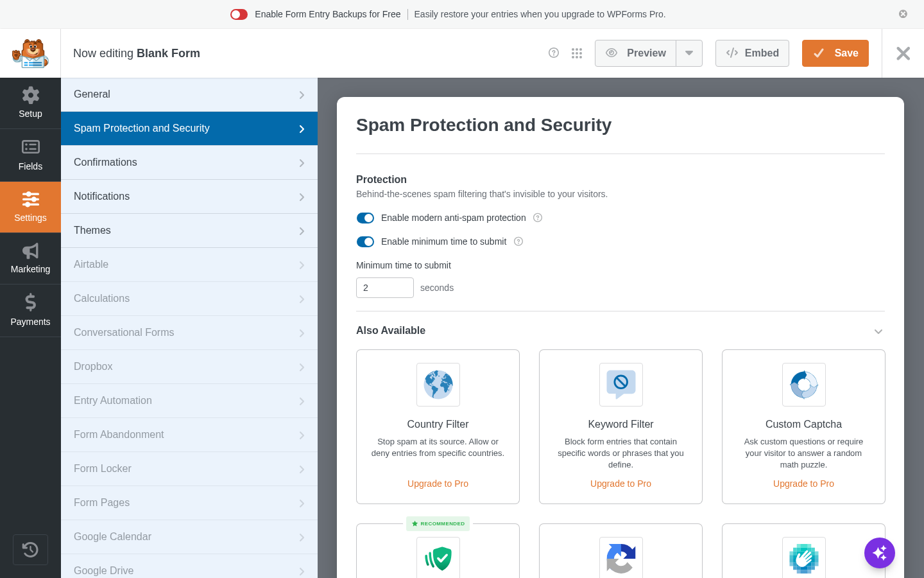Open the Setup gear panel

click(x=30, y=103)
